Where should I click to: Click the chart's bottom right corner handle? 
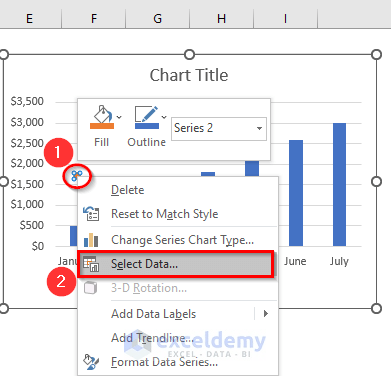[x=376, y=309]
